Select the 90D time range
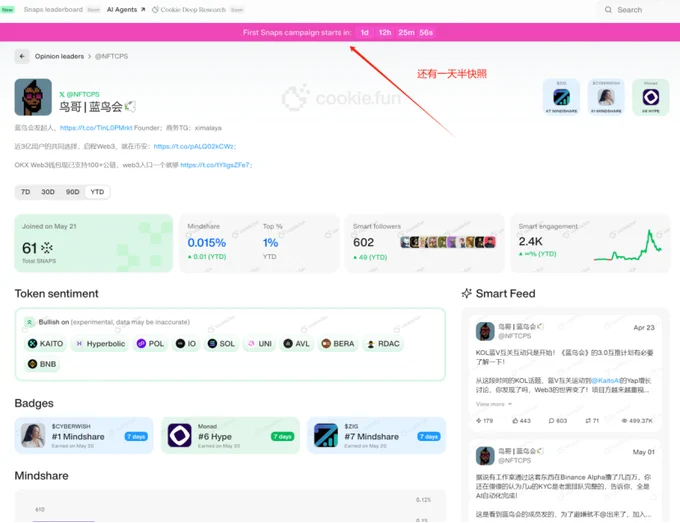This screenshot has height=523, width=680. 72,192
